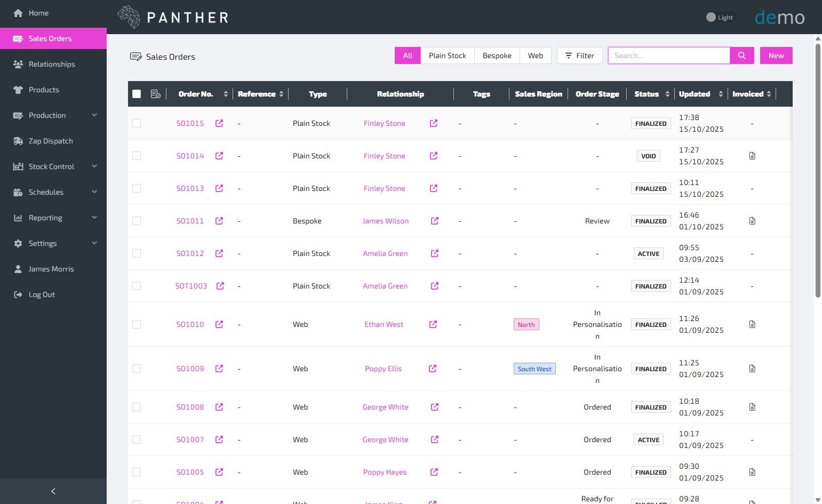822x504 pixels.
Task: Click the Relationships people icon
Action: click(18, 64)
